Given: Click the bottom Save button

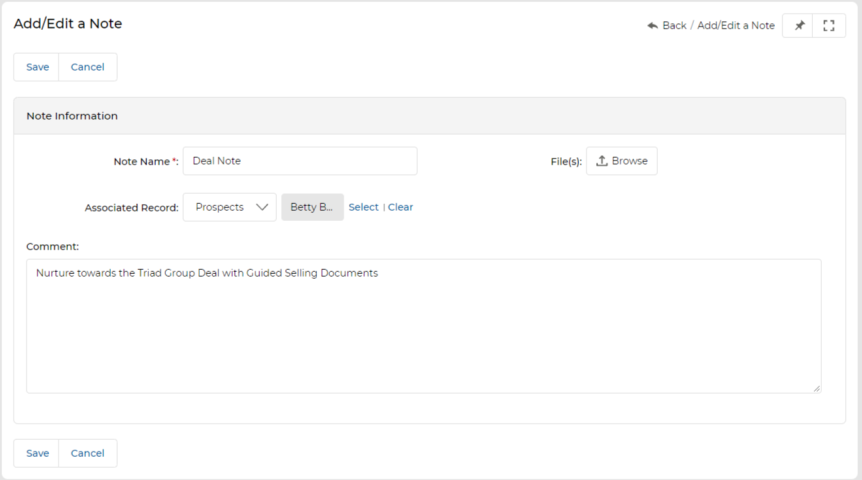Looking at the screenshot, I should click(x=37, y=454).
